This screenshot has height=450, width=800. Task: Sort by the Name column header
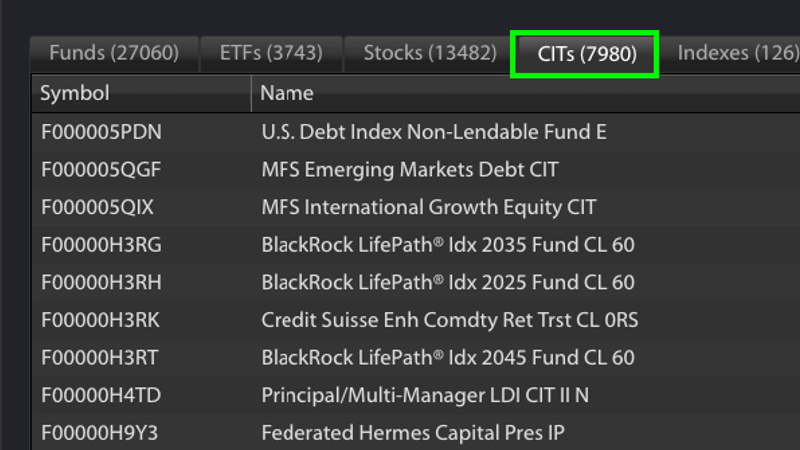526,93
